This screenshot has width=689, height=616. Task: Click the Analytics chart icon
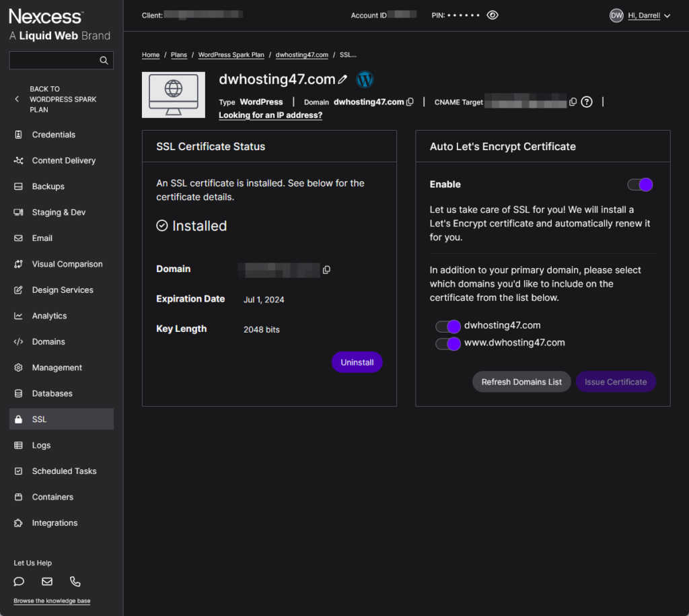pos(18,316)
